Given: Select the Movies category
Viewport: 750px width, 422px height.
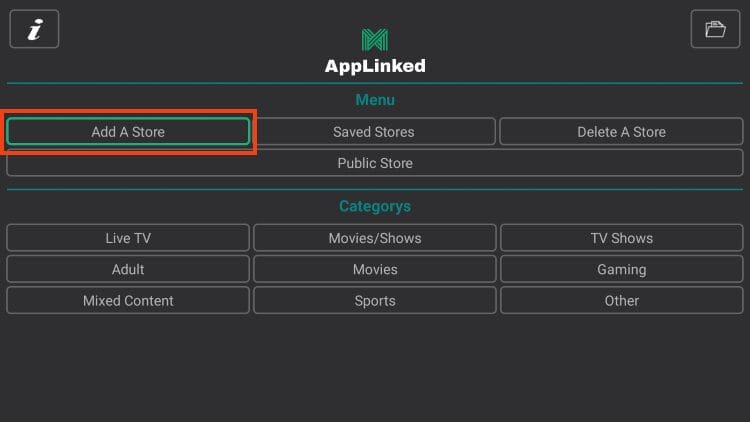Looking at the screenshot, I should [x=375, y=269].
